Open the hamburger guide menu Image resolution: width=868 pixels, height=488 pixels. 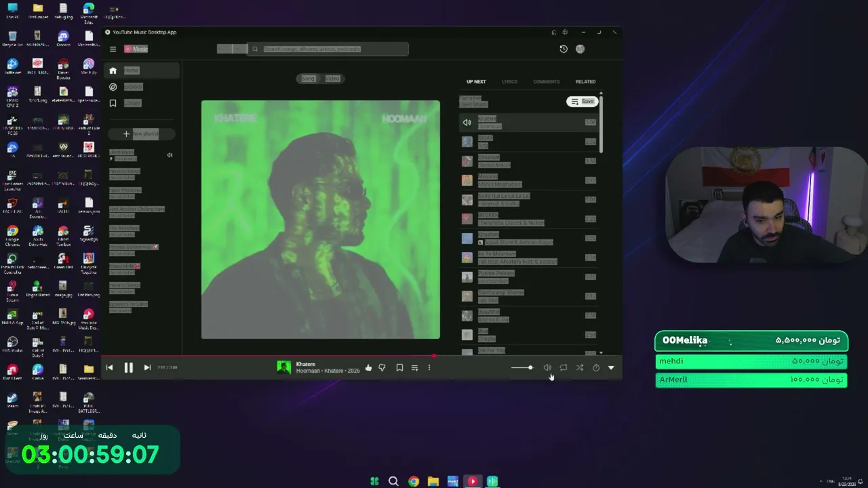click(x=113, y=49)
